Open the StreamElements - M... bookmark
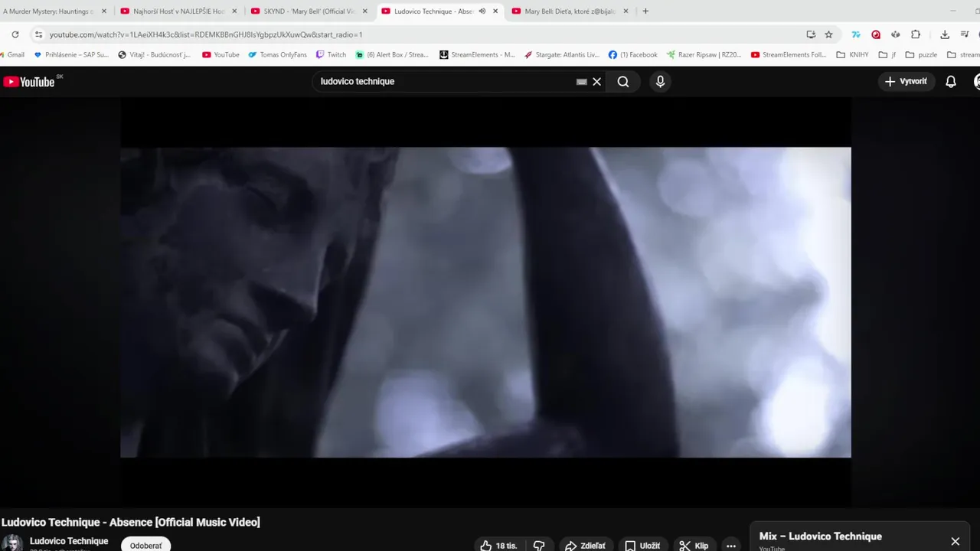 (x=477, y=55)
